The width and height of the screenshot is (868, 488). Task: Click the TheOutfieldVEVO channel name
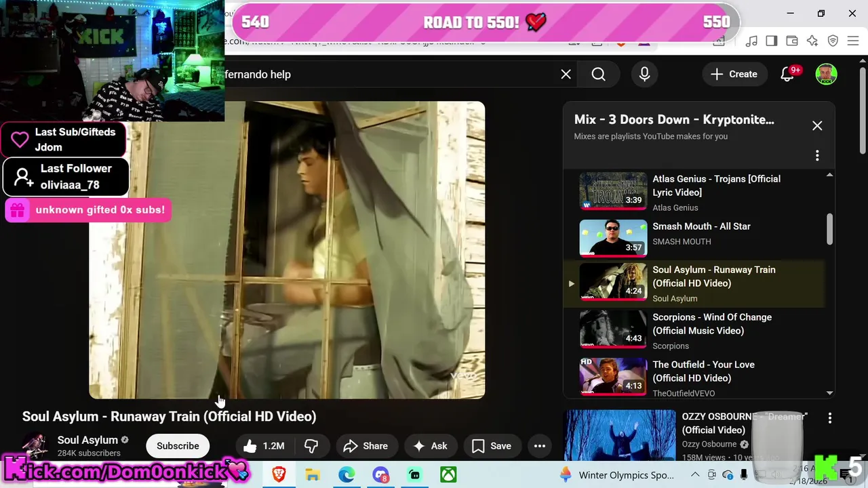[684, 393]
